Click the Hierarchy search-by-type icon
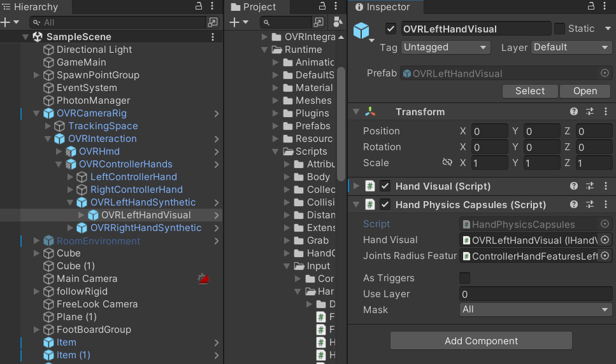Image resolution: width=616 pixels, height=364 pixels. pyautogui.click(x=213, y=22)
